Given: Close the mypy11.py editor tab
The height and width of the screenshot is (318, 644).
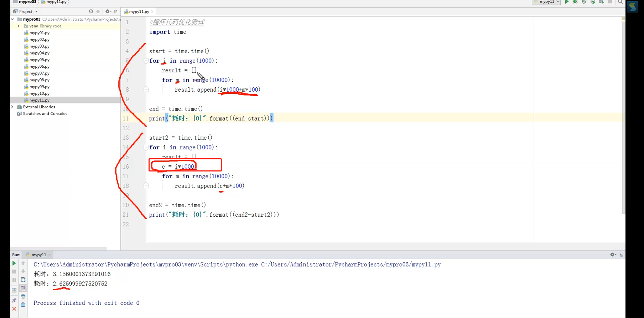Looking at the screenshot, I should [x=152, y=11].
